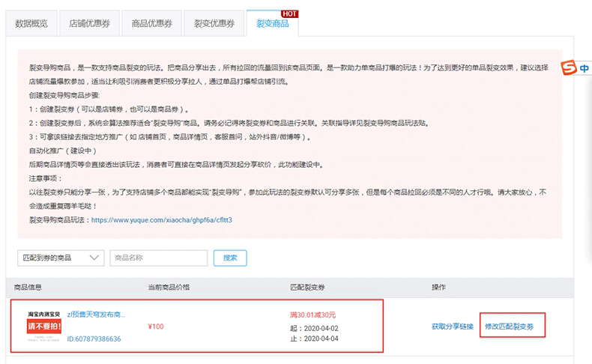Click the dropdown arrow beside 匹配到券的商品

(94, 258)
